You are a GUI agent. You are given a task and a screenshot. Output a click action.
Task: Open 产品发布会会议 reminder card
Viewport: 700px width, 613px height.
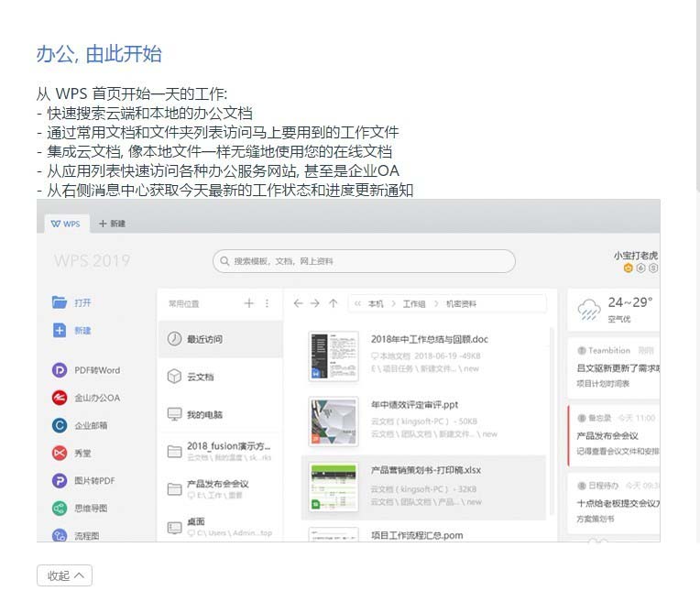(613, 435)
